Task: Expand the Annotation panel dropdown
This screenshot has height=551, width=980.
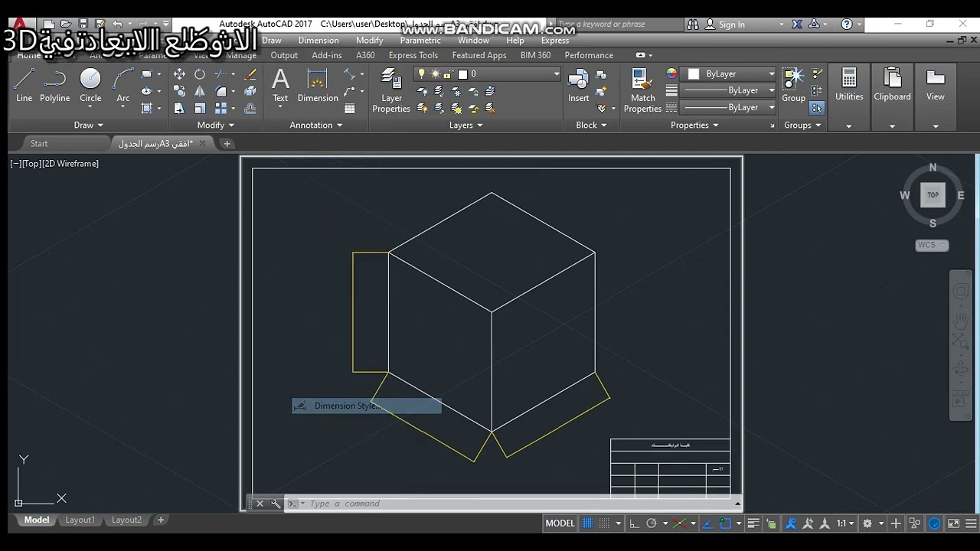Action: click(315, 125)
